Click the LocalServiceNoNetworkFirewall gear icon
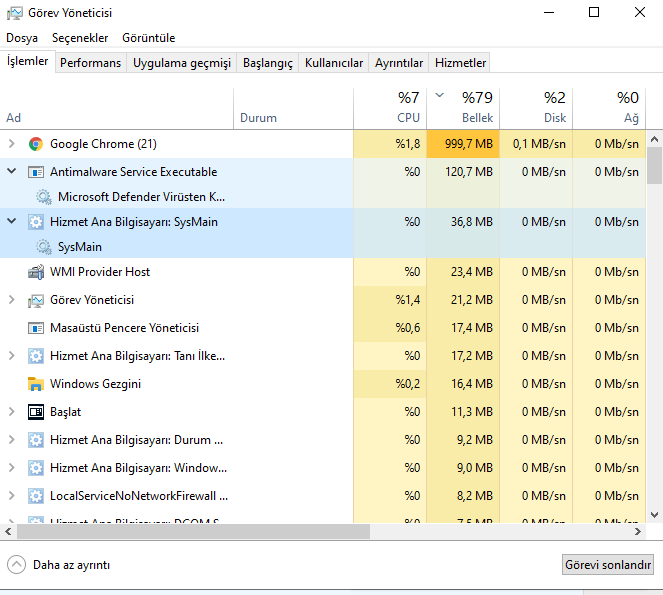Image resolution: width=663 pixels, height=595 pixels. pyautogui.click(x=36, y=496)
